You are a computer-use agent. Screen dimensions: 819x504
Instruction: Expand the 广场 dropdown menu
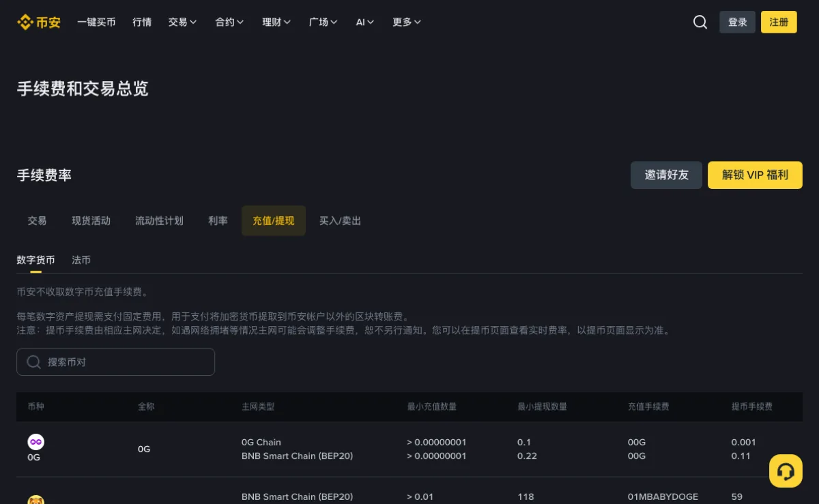(324, 22)
